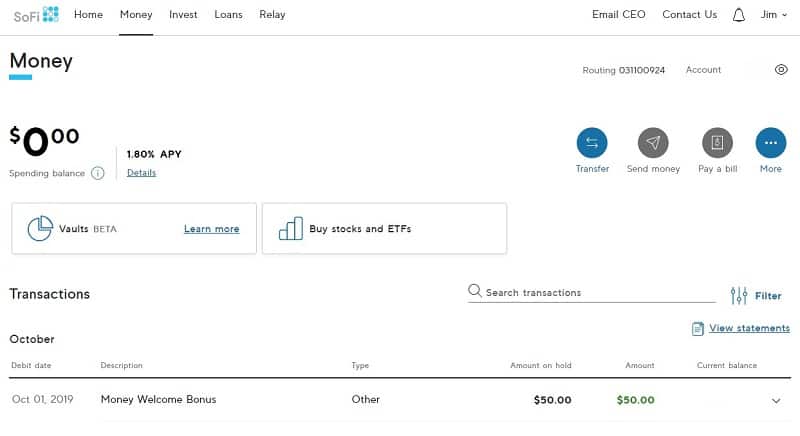
Task: Click the $0.00 balance figure
Action: coord(44,141)
